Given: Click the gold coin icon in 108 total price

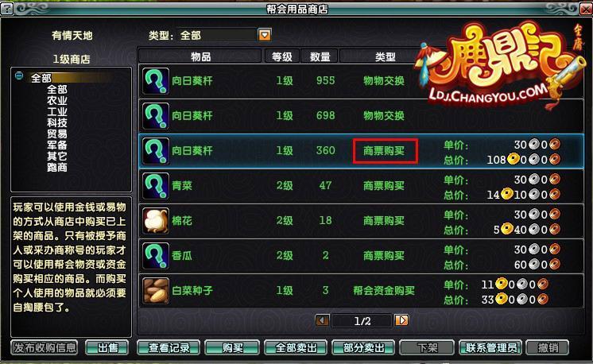Looking at the screenshot, I should point(514,159).
